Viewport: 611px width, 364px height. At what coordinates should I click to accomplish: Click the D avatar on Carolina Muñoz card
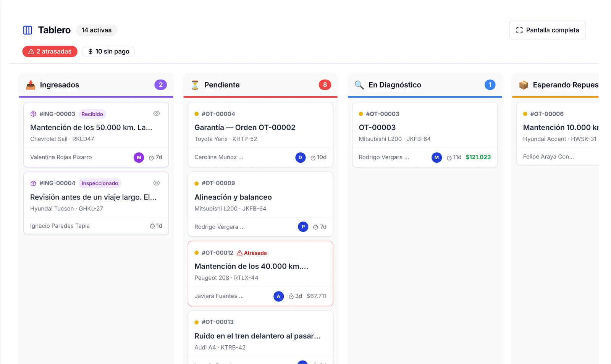(x=301, y=157)
